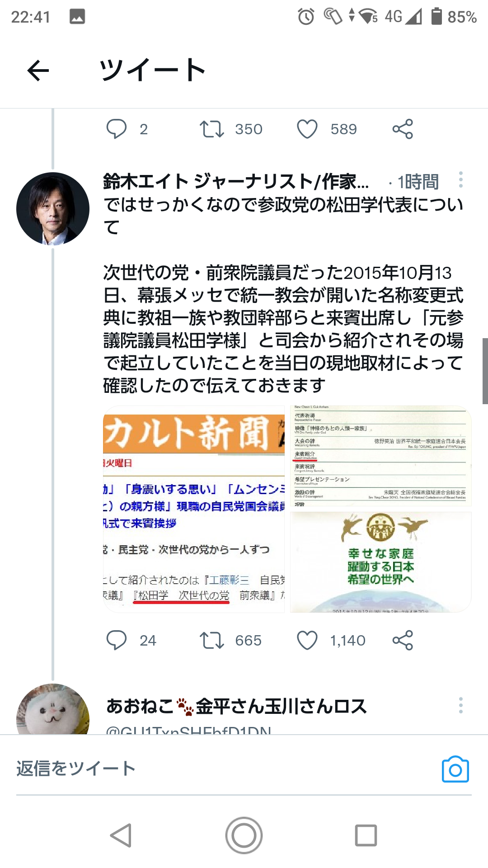This screenshot has width=488, height=868.
Task: Open the program schedule image
Action: point(381,456)
